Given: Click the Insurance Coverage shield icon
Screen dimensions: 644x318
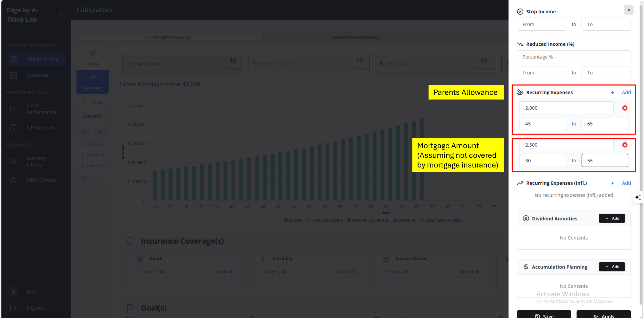Looking at the screenshot, I should click(130, 241).
